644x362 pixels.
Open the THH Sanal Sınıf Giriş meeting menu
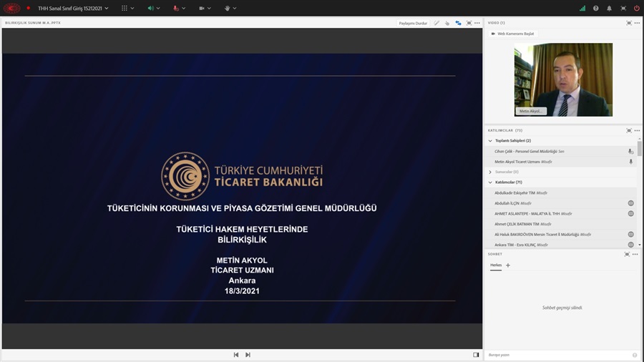pos(73,8)
